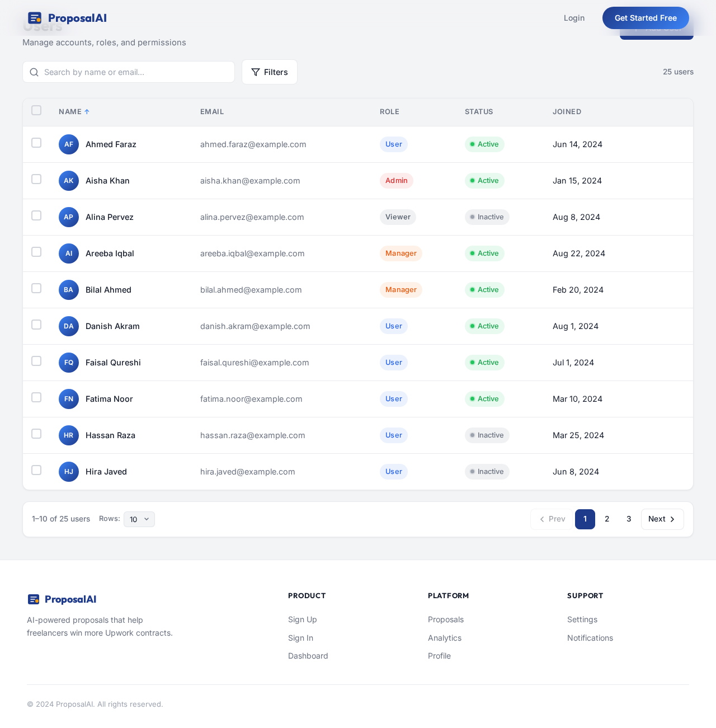Click the ProposalAI logo in footer
716x728 pixels.
click(x=62, y=599)
